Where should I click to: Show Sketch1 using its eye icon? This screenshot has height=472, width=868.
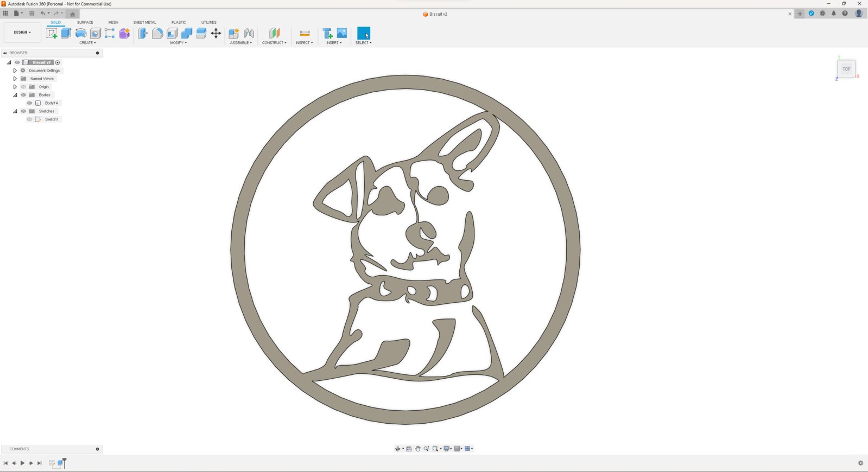[x=30, y=119]
